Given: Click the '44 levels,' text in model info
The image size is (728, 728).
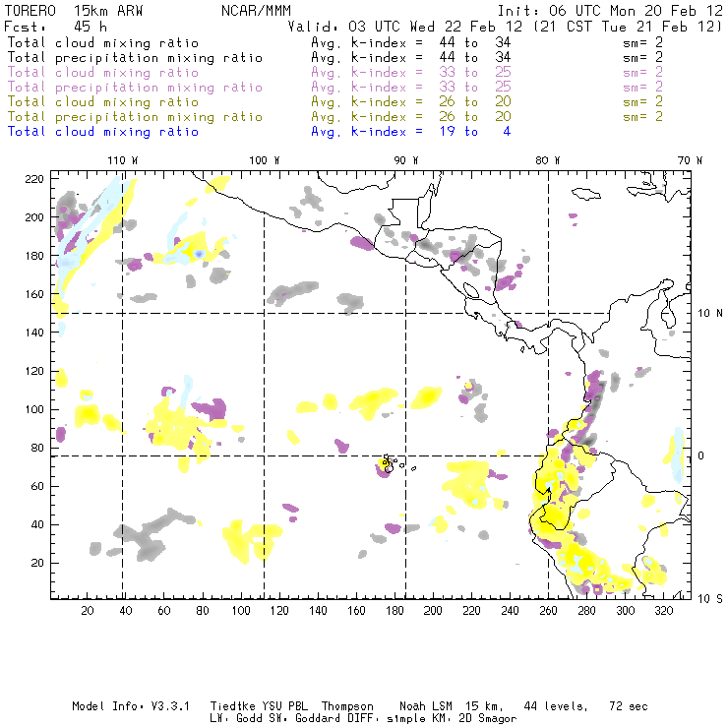Looking at the screenshot, I should pos(556,706).
